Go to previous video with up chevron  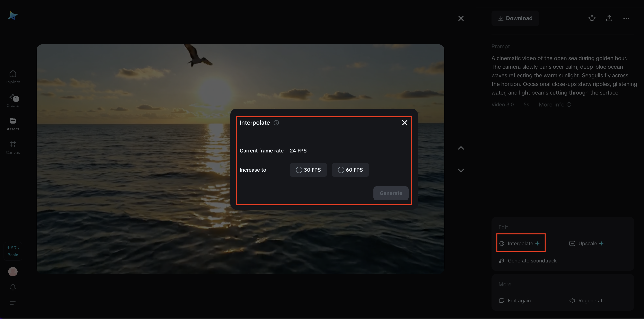(461, 148)
